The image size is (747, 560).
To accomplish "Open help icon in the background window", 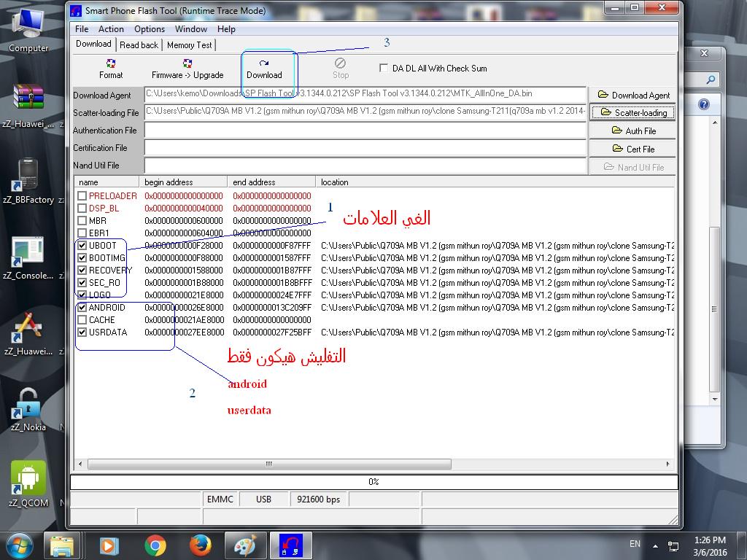I will tap(704, 104).
